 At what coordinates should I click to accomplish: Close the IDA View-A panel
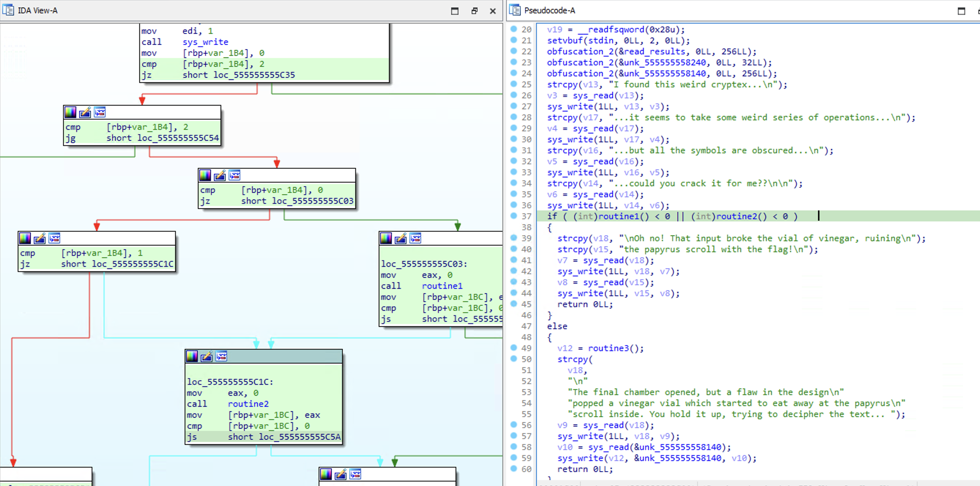493,11
